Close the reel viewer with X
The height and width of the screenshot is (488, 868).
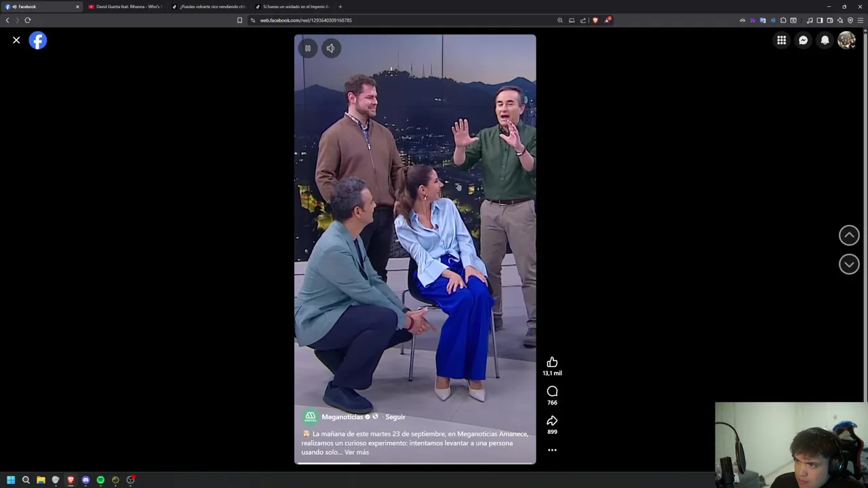pyautogui.click(x=16, y=41)
